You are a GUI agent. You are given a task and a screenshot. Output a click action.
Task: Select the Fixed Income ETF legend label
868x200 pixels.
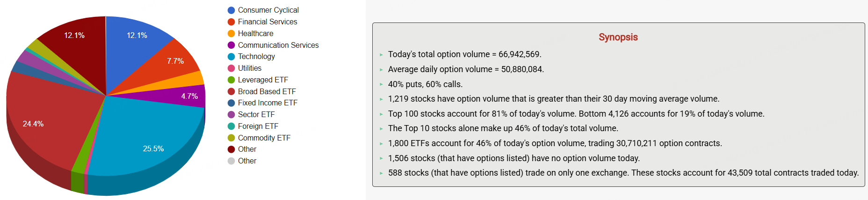coord(268,103)
